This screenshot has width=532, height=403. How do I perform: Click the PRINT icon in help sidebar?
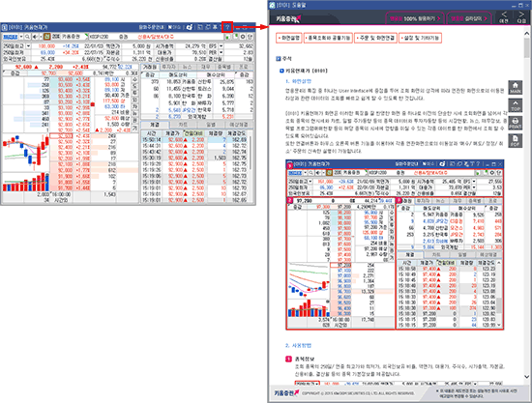click(x=515, y=123)
